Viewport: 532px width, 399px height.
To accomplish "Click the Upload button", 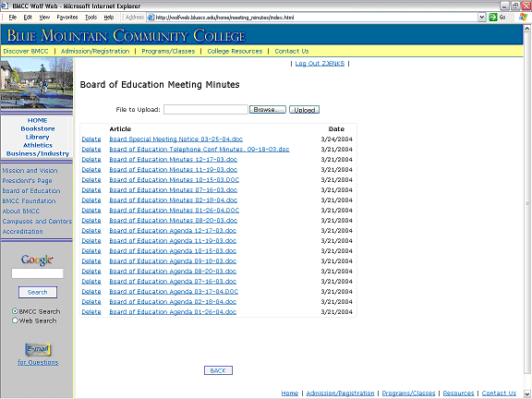I will click(305, 110).
